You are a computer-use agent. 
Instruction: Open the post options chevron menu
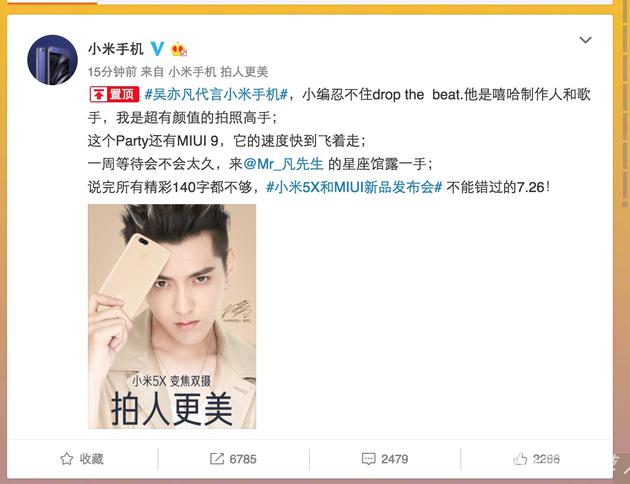point(585,40)
